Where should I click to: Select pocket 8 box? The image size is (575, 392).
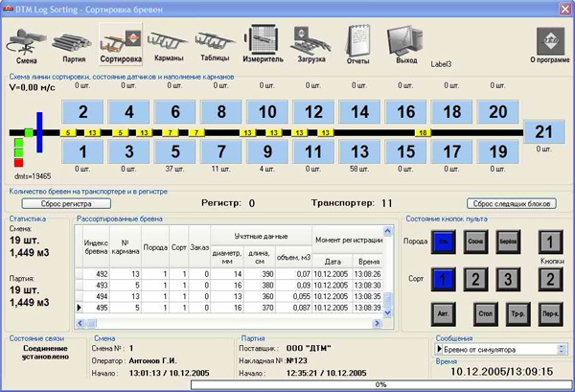(x=221, y=112)
